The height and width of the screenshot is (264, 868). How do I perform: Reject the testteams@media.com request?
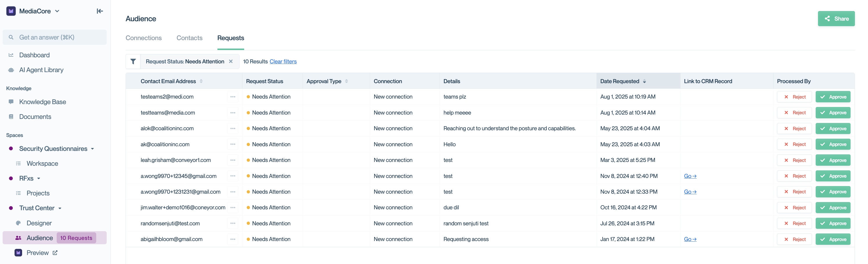click(x=794, y=113)
